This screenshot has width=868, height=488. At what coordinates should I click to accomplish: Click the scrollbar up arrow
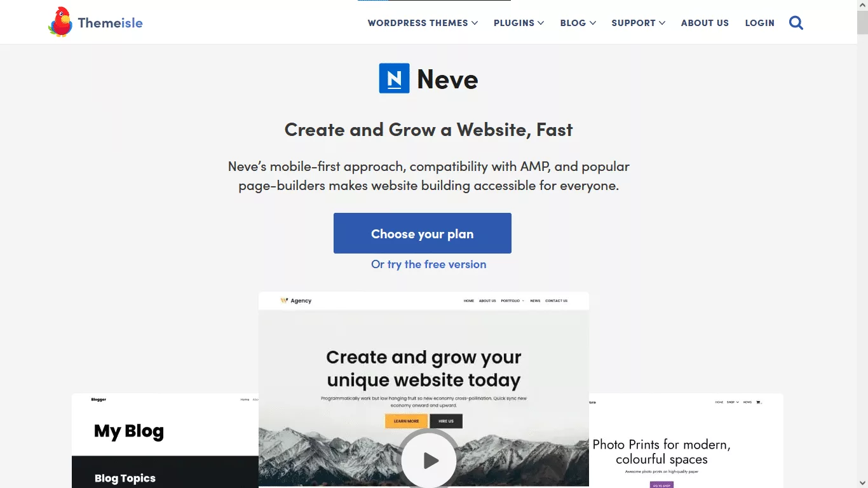862,5
